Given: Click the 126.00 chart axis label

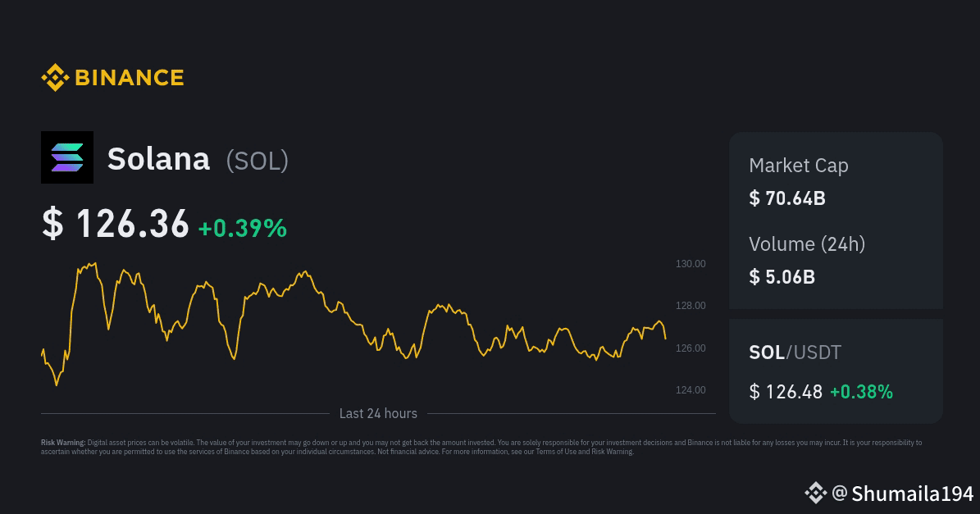Looking at the screenshot, I should [691, 348].
